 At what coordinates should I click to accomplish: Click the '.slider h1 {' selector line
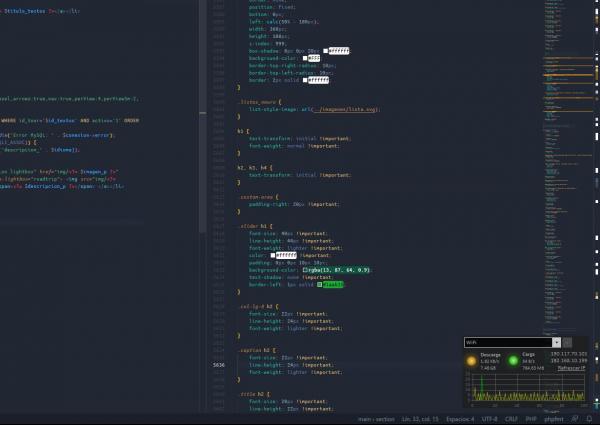(255, 226)
